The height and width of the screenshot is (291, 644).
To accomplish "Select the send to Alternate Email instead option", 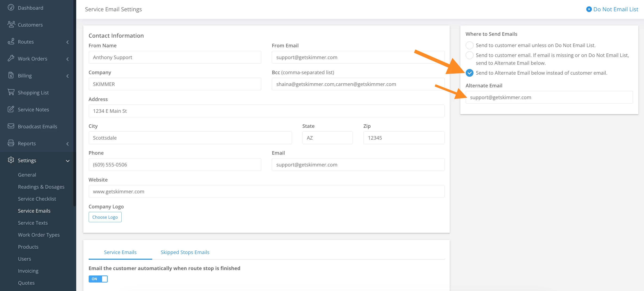I will 469,73.
